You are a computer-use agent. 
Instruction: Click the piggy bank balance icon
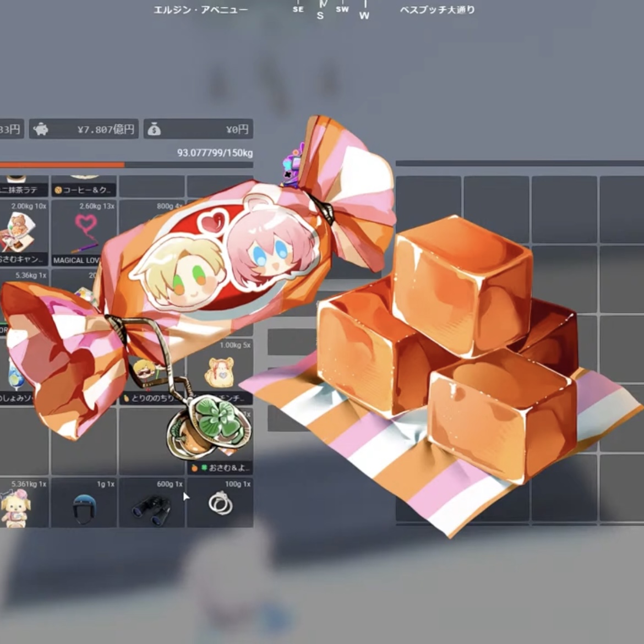[41, 129]
